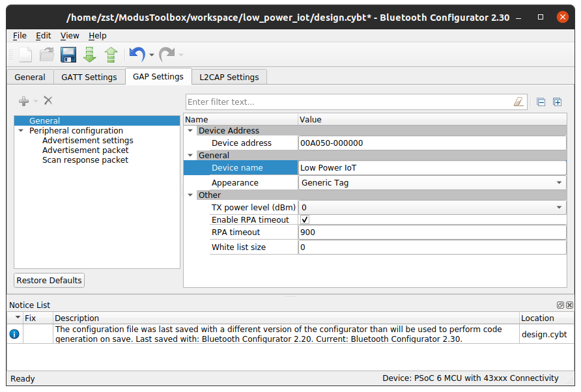Select Advertisement packet in the tree
Image resolution: width=581 pixels, height=392 pixels.
[x=85, y=150]
